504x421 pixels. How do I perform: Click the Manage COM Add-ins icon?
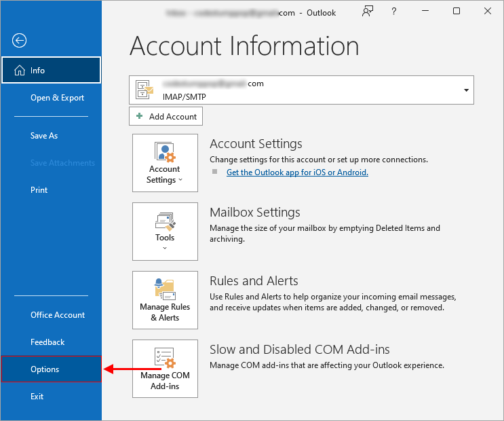click(x=165, y=358)
